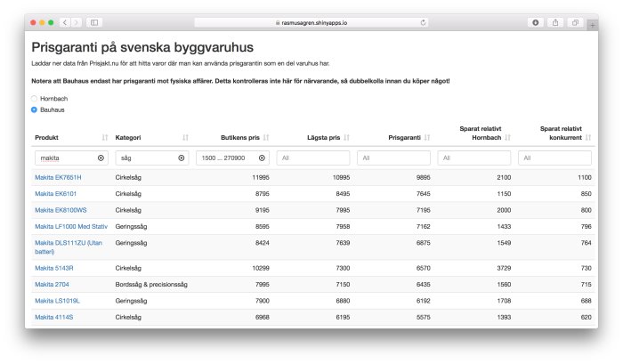Go back with the Safari back arrow
623x364 pixels.
click(65, 22)
